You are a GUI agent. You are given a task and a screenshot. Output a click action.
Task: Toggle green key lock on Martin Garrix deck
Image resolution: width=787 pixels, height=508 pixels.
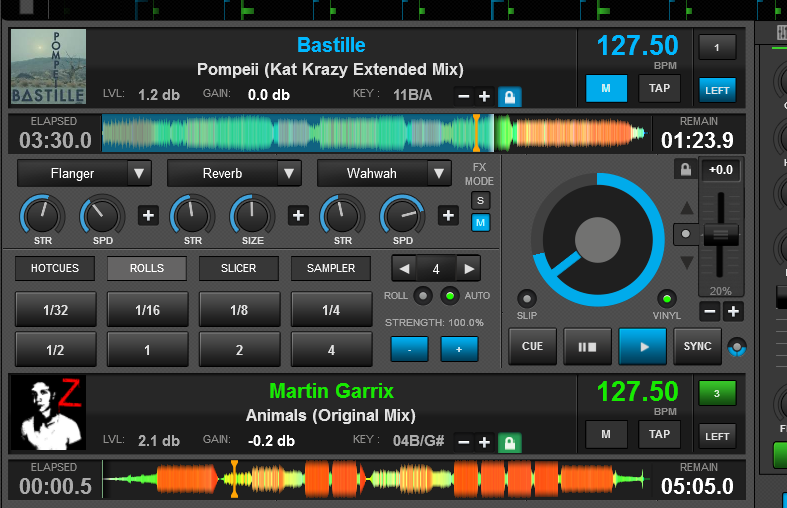[x=509, y=443]
